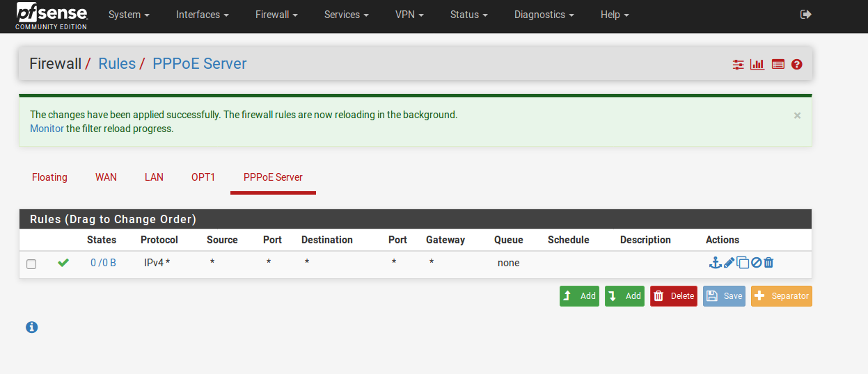Viewport: 868px width, 374px height.
Task: Disable the rule via ban icon
Action: (x=756, y=263)
